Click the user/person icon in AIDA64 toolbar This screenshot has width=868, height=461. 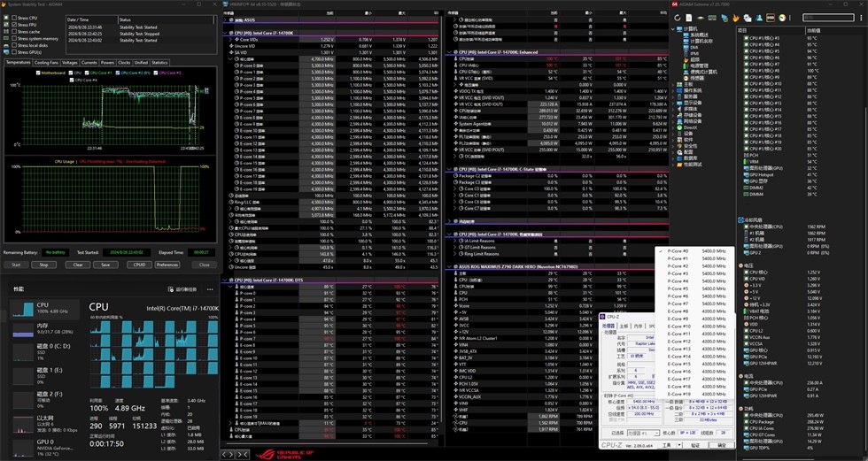(x=759, y=18)
